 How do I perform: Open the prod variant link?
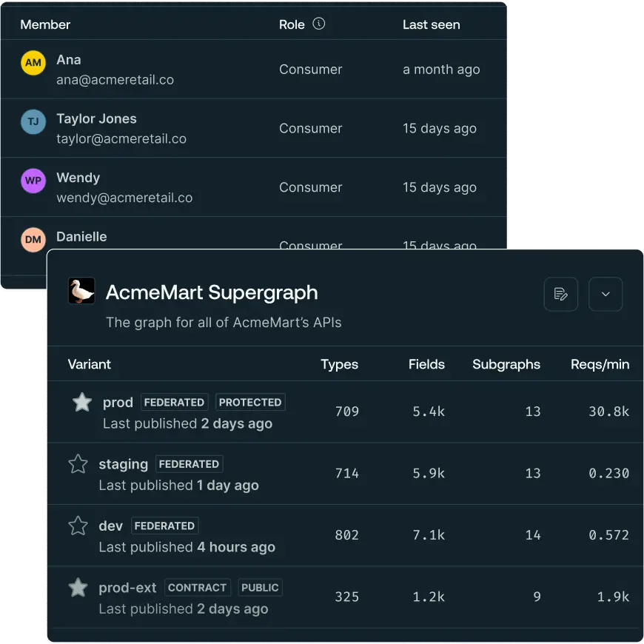pyautogui.click(x=118, y=402)
